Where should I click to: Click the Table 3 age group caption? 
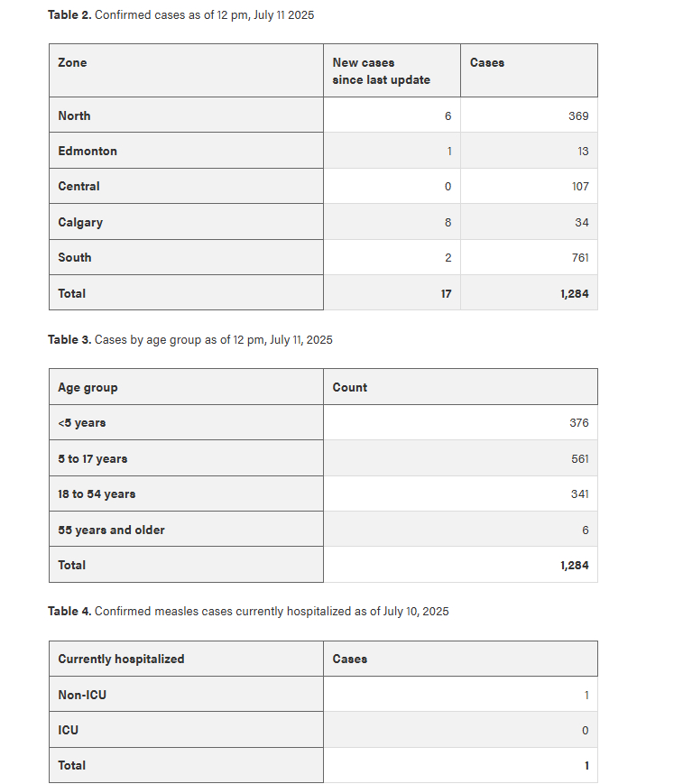pos(189,340)
